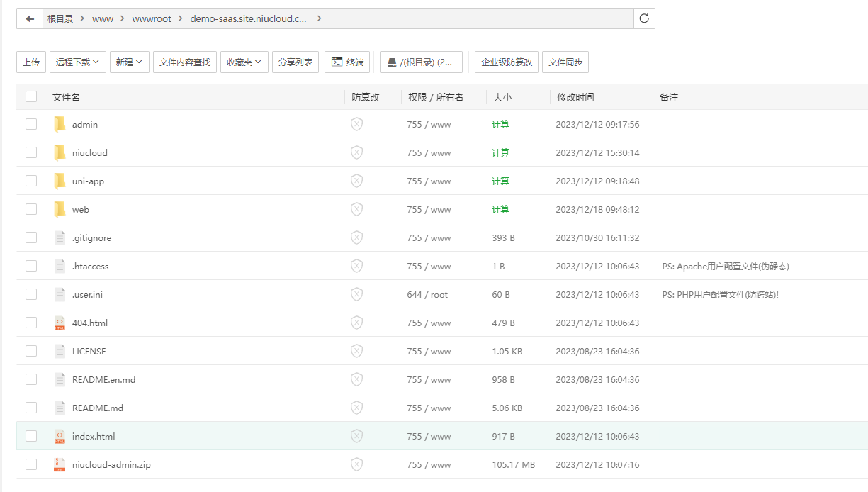Open the Terminal (终端) tool

click(x=347, y=62)
